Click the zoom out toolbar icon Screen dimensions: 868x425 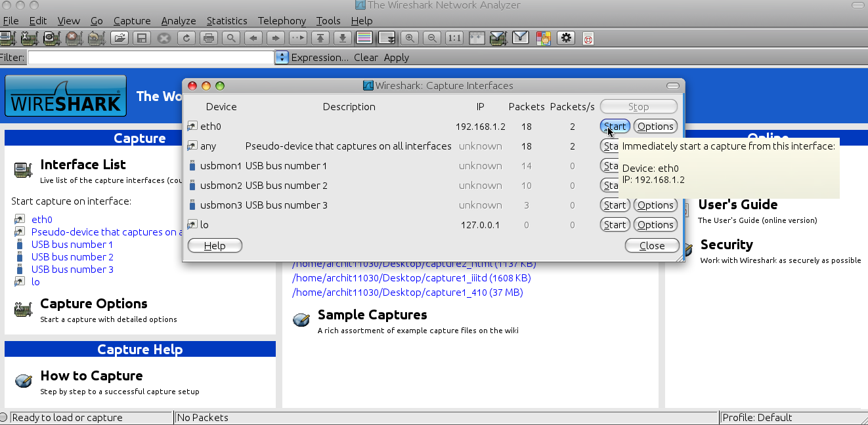click(432, 37)
